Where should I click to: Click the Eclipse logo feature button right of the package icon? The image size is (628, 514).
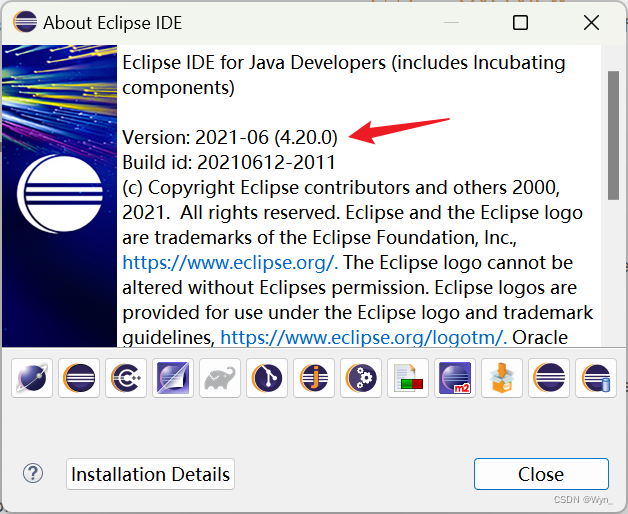coord(549,378)
